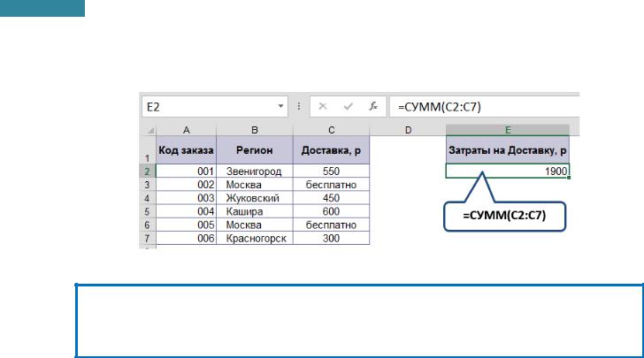Image resolution: width=644 pixels, height=358 pixels.
Task: Click delivery cell with 550
Action: click(x=331, y=171)
